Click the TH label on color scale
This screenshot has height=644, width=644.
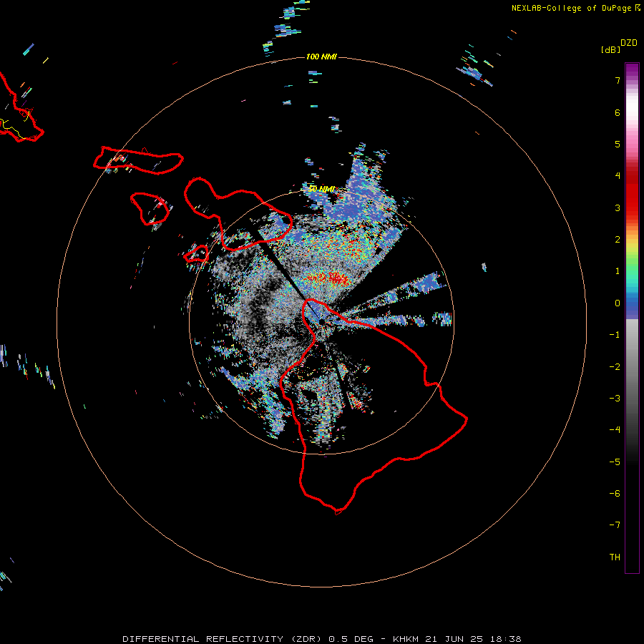pyautogui.click(x=615, y=557)
